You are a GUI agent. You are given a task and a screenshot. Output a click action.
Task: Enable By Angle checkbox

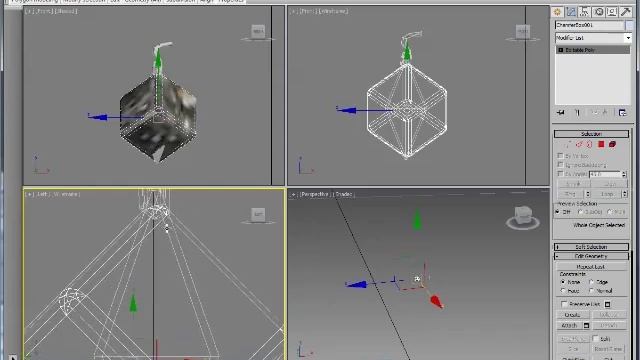(x=560, y=174)
